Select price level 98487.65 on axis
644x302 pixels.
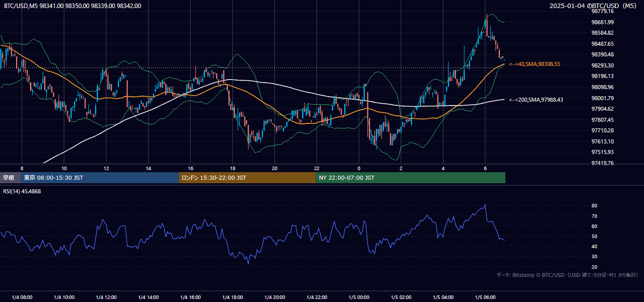click(603, 44)
